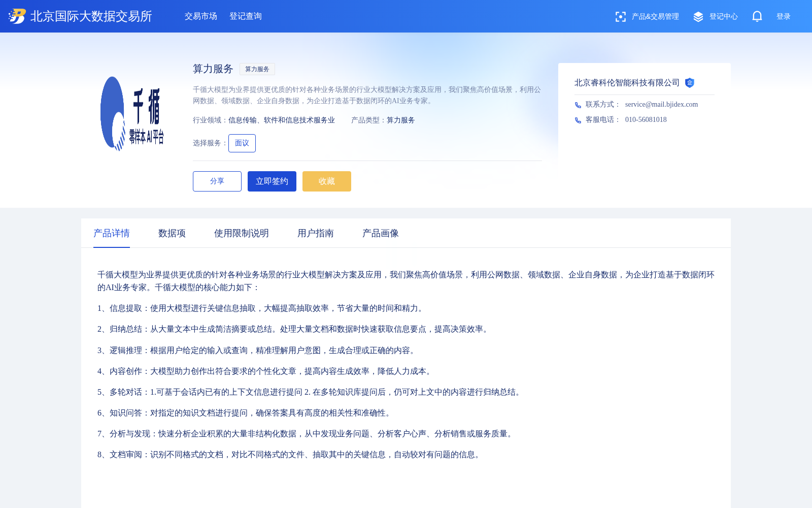Switch to the 产品详情 tab
The image size is (812, 508).
112,233
